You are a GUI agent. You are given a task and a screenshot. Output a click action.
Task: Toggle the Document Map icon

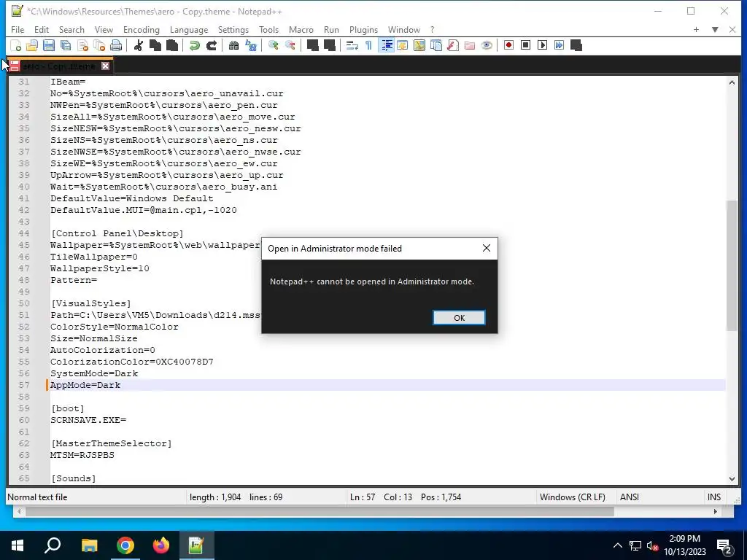[419, 45]
